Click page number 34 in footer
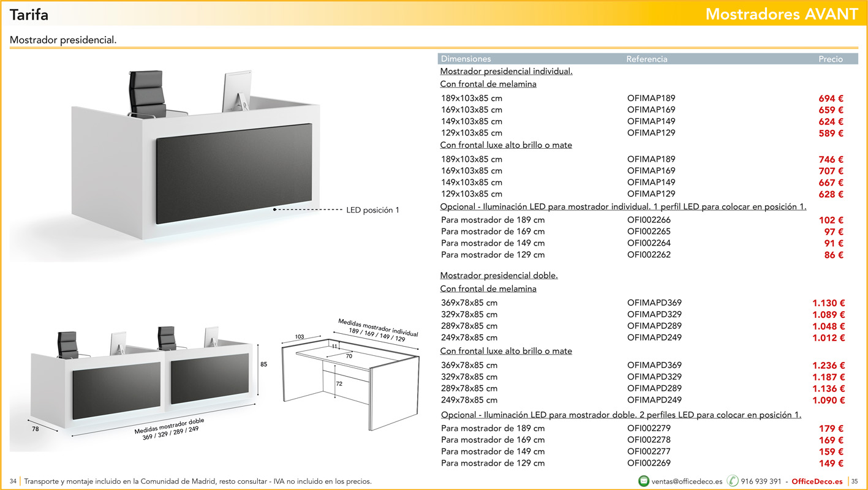The image size is (868, 490). 13,481
